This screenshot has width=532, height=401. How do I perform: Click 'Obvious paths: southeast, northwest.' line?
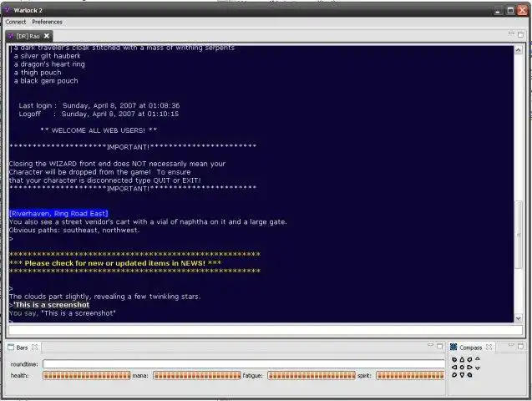click(x=74, y=230)
